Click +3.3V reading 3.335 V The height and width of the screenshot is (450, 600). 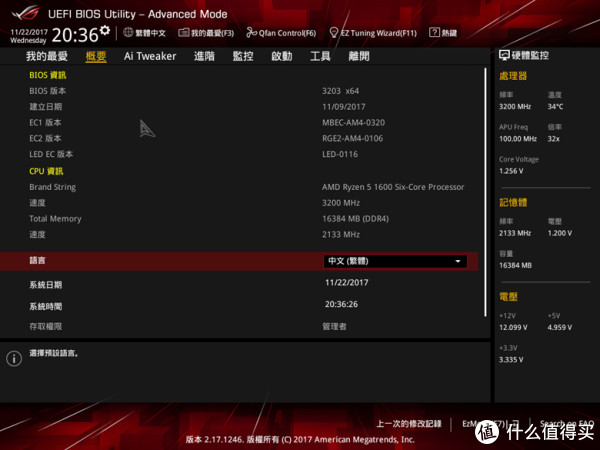(x=511, y=360)
